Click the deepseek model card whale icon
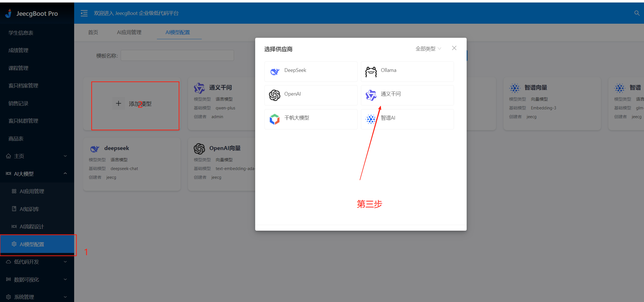Image resolution: width=644 pixels, height=302 pixels. click(94, 149)
